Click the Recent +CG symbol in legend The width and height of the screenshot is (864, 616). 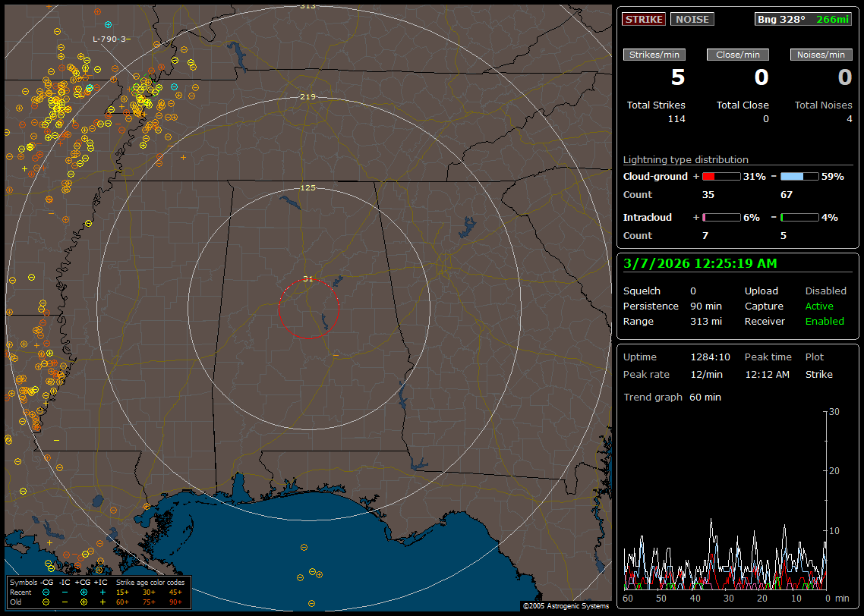pos(84,592)
